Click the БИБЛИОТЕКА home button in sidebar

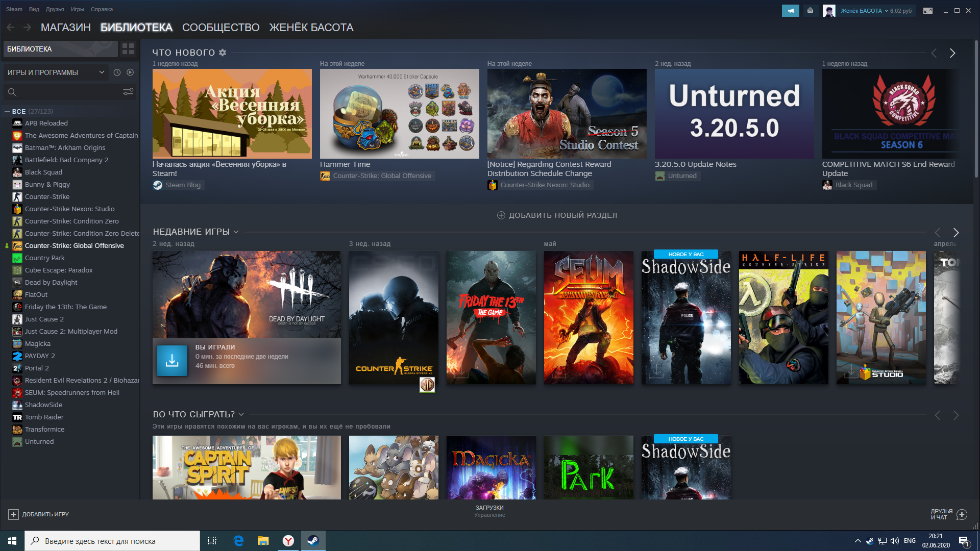pyautogui.click(x=61, y=49)
